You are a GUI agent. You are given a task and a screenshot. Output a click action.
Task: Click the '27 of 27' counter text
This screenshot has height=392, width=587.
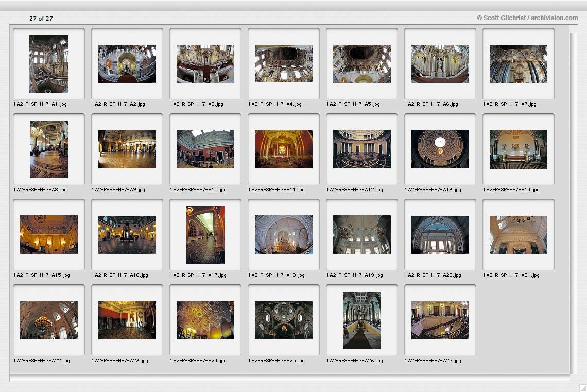[41, 19]
